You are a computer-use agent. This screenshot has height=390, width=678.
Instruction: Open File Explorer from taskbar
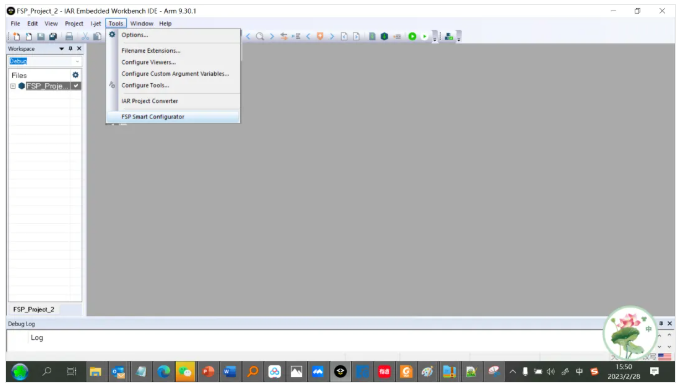(95, 371)
